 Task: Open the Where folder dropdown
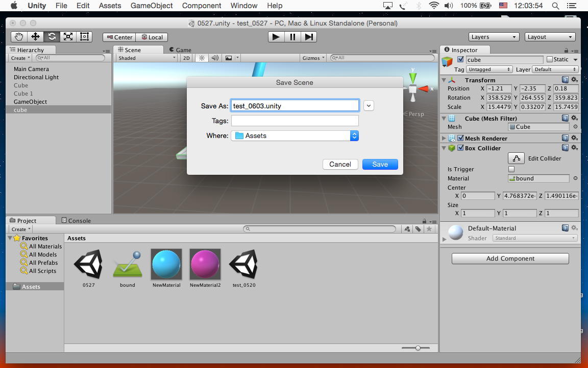point(354,135)
